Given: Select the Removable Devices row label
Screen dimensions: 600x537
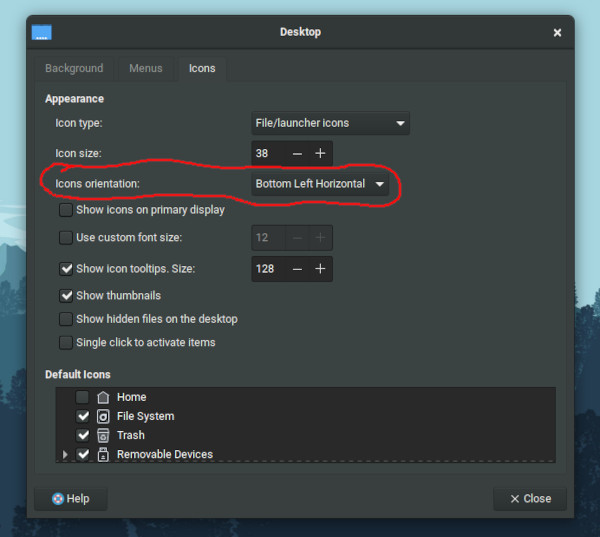Looking at the screenshot, I should pyautogui.click(x=165, y=454).
